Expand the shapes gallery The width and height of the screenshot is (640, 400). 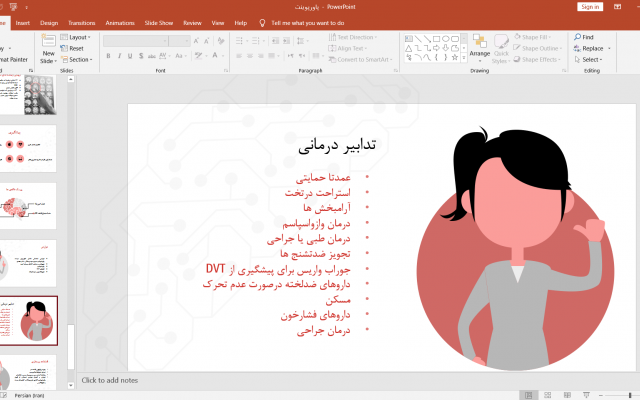point(464,58)
